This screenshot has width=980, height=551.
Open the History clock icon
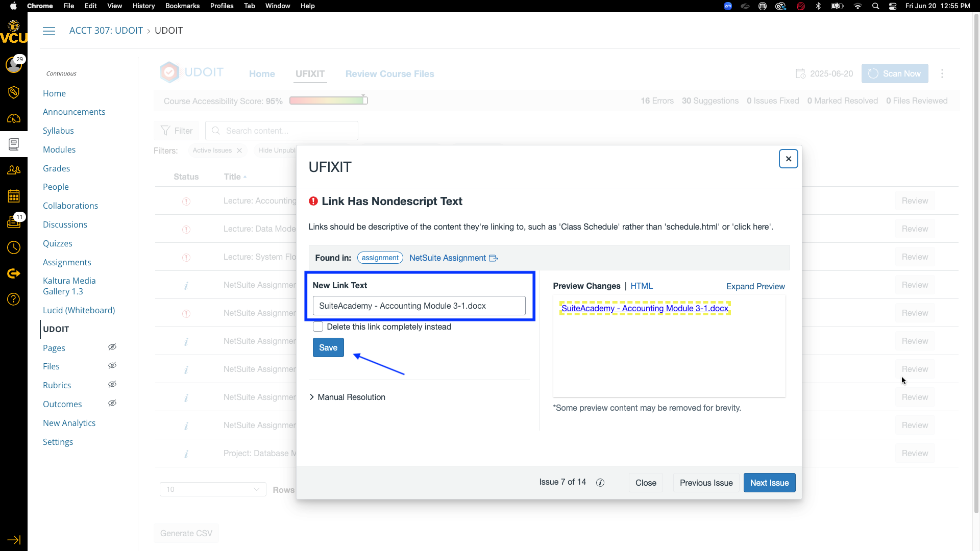14,248
